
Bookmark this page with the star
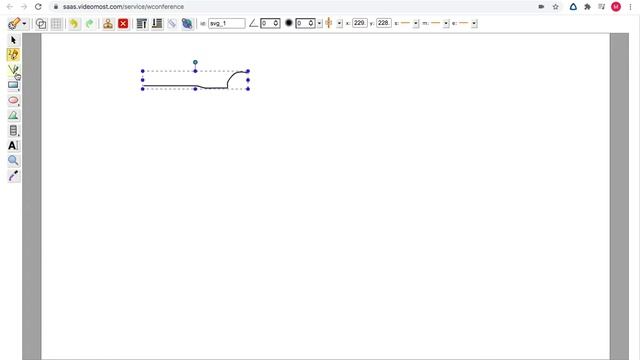(x=556, y=7)
